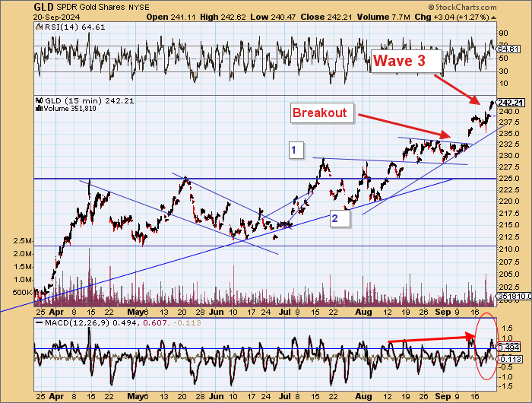Click the 205.0 price axis label
The image size is (532, 403).
click(509, 274)
